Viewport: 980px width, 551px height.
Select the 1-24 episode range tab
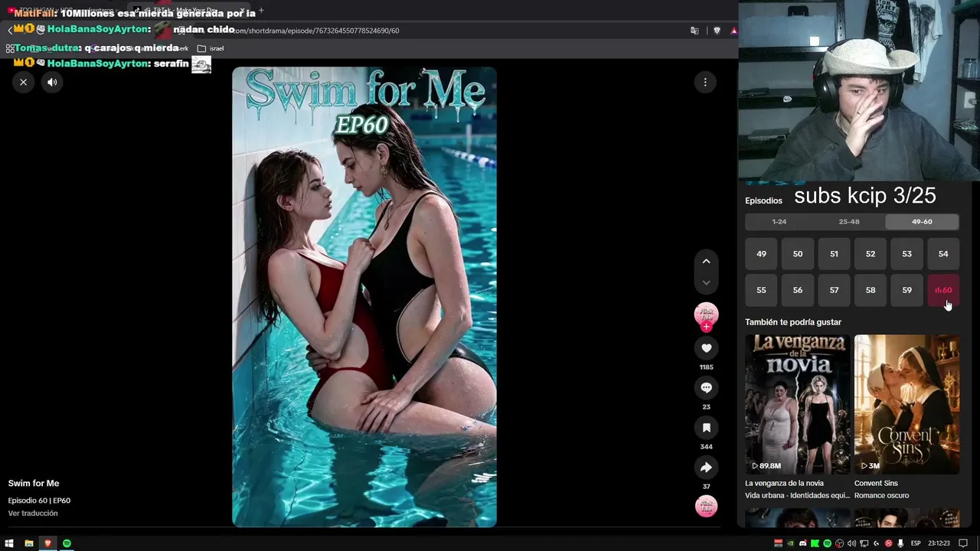pyautogui.click(x=779, y=222)
